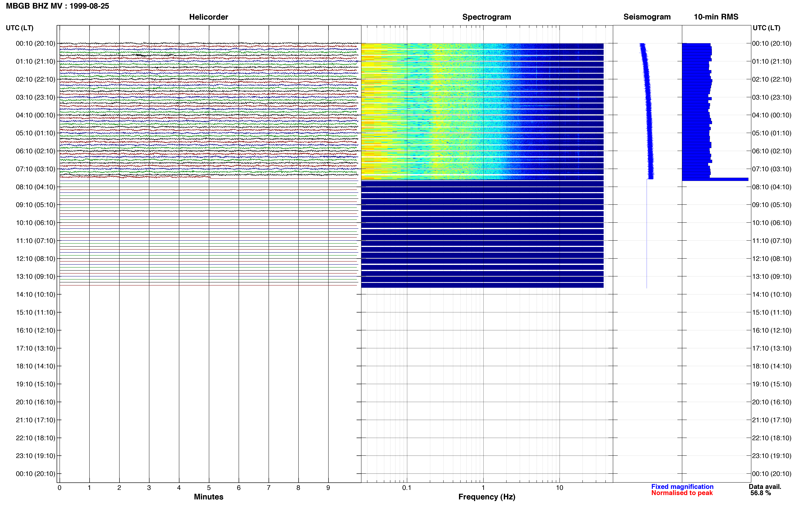Select the 56.8 % data availability value
The height and width of the screenshot is (508, 812).
point(761,493)
